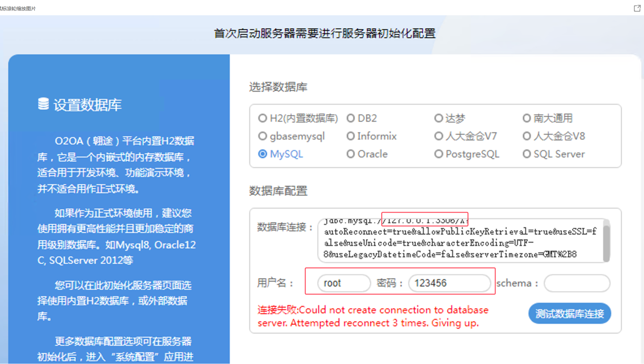Choose the 南大通用 database option
This screenshot has height=364, width=644.
point(526,118)
